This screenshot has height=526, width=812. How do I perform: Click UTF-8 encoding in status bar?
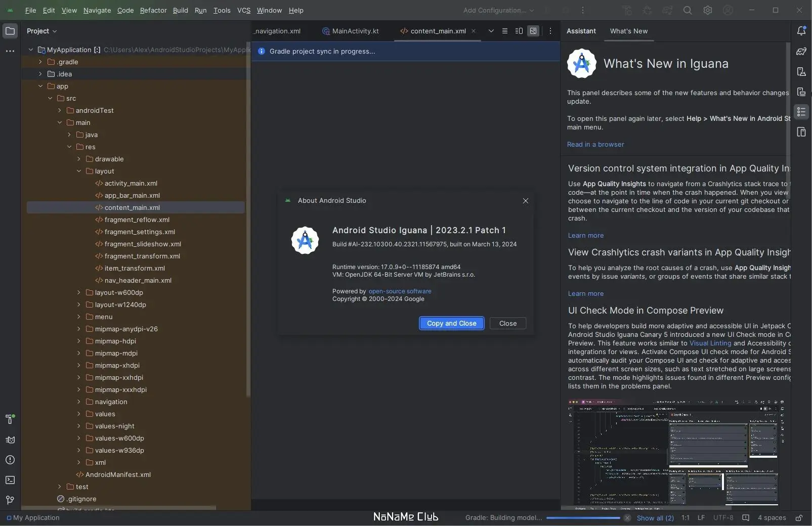[x=723, y=518]
